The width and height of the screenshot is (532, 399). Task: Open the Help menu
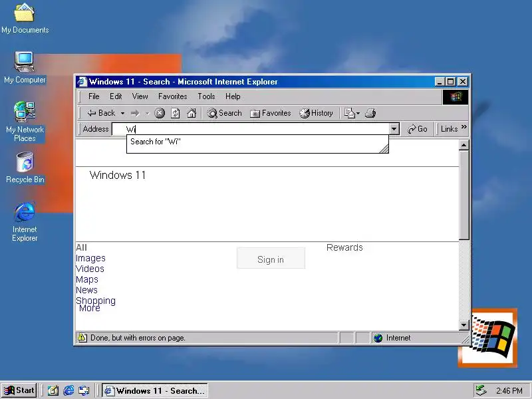coord(233,96)
